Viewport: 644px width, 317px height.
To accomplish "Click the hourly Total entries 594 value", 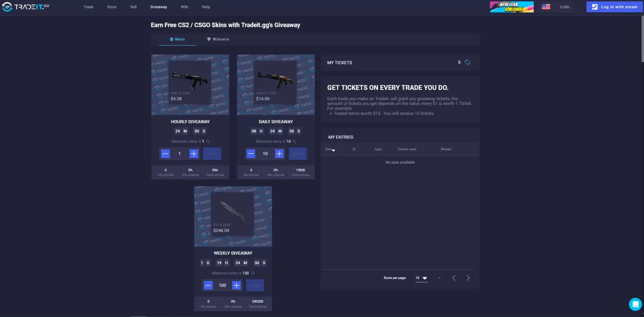I will pyautogui.click(x=215, y=170).
